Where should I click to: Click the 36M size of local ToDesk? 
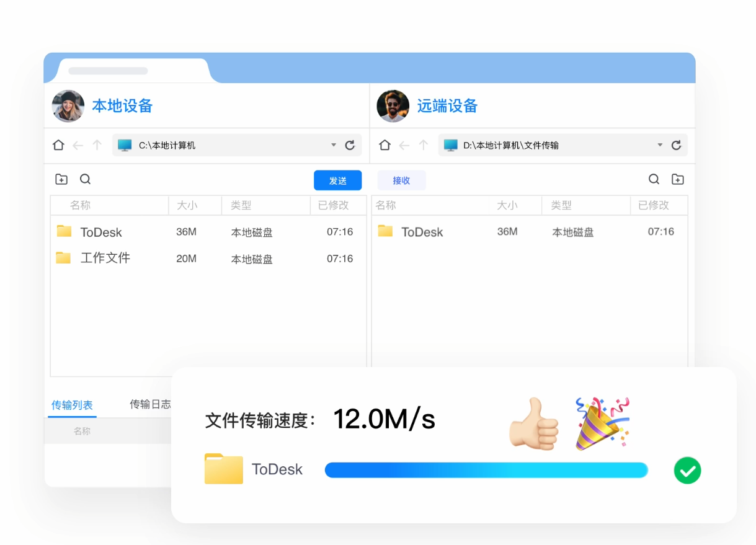[x=186, y=232]
